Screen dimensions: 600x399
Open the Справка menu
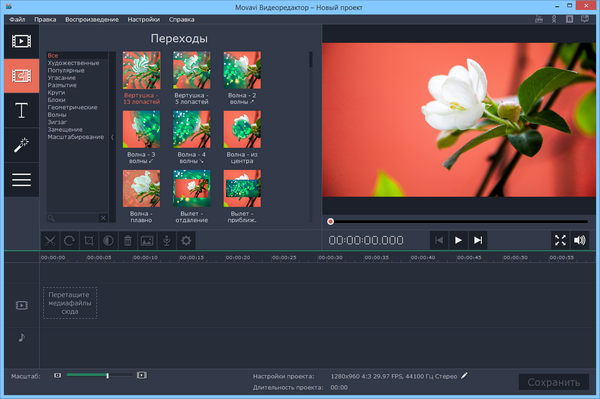point(182,20)
